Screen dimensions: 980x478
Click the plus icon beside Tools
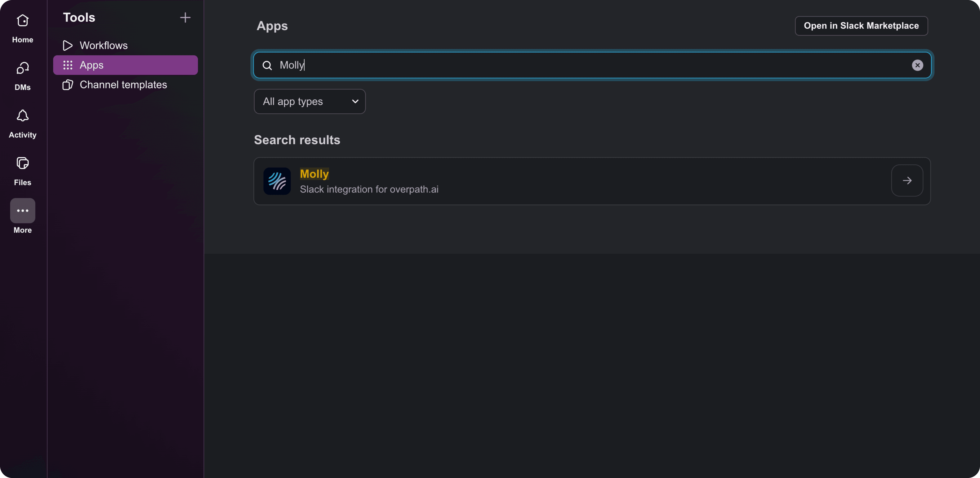pyautogui.click(x=185, y=17)
